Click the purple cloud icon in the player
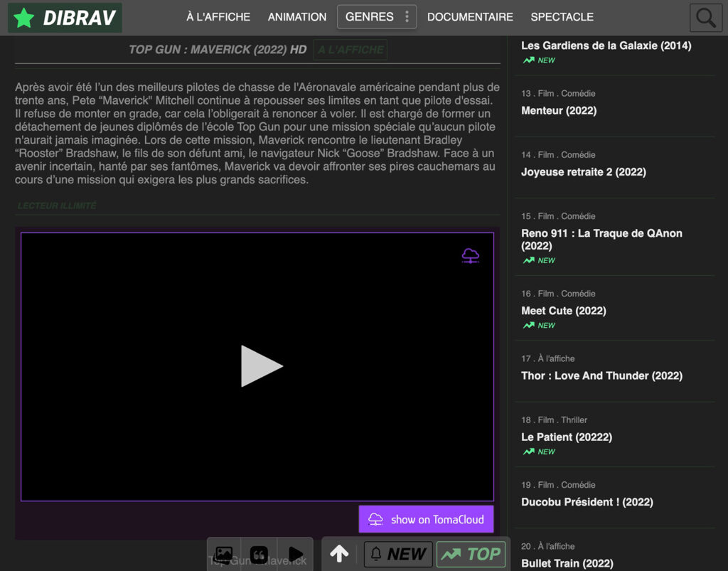Viewport: 728px width, 571px height. pos(471,255)
